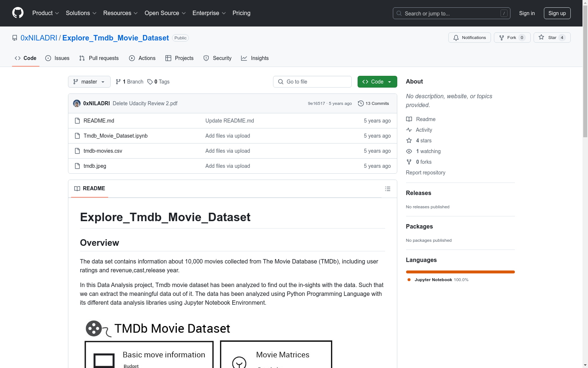Screen dimensions: 588x368
Task: Click the Readme book icon in About
Action: [x=409, y=119]
